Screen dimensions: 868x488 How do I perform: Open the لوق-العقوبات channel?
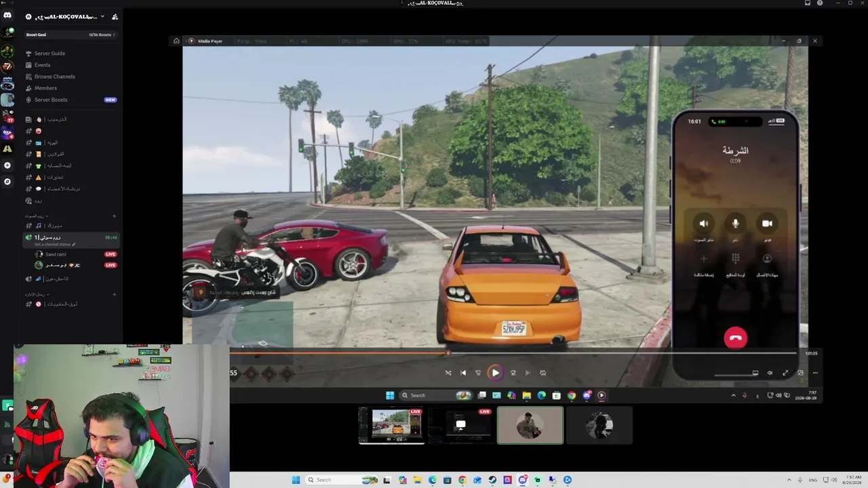pos(71,304)
